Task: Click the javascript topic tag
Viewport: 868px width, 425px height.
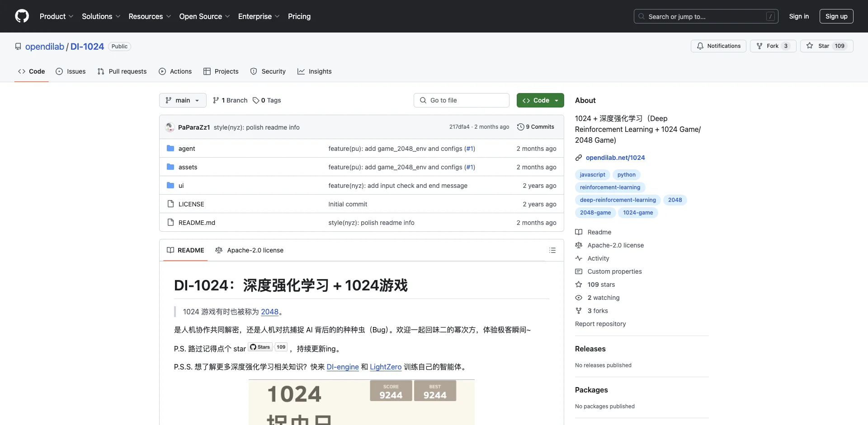Action: (x=593, y=175)
